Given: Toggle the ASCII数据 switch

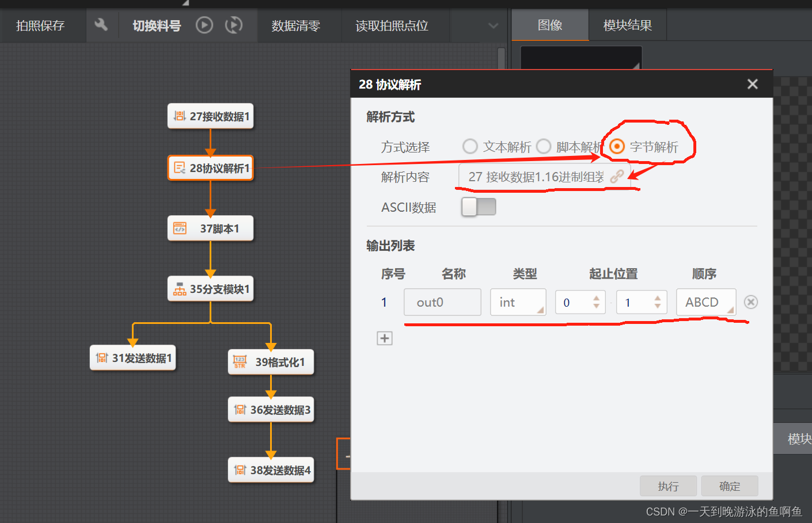Looking at the screenshot, I should [x=479, y=207].
